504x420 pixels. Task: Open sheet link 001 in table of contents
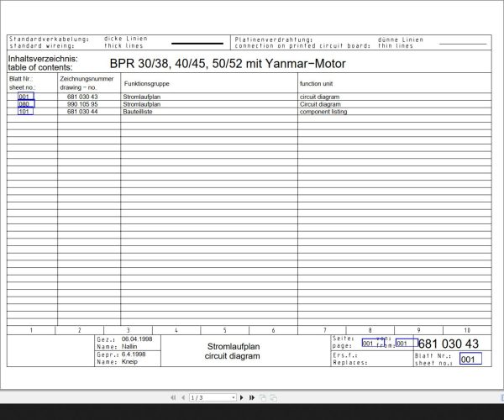(26, 97)
